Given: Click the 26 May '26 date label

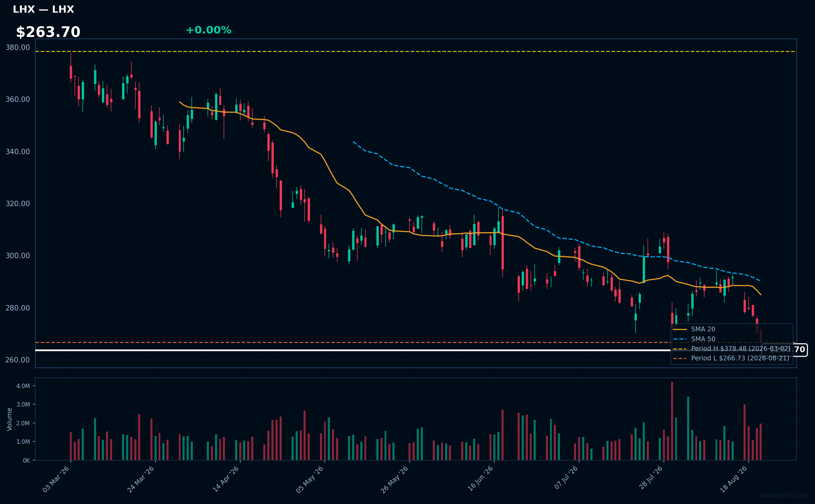Looking at the screenshot, I should coord(395,479).
